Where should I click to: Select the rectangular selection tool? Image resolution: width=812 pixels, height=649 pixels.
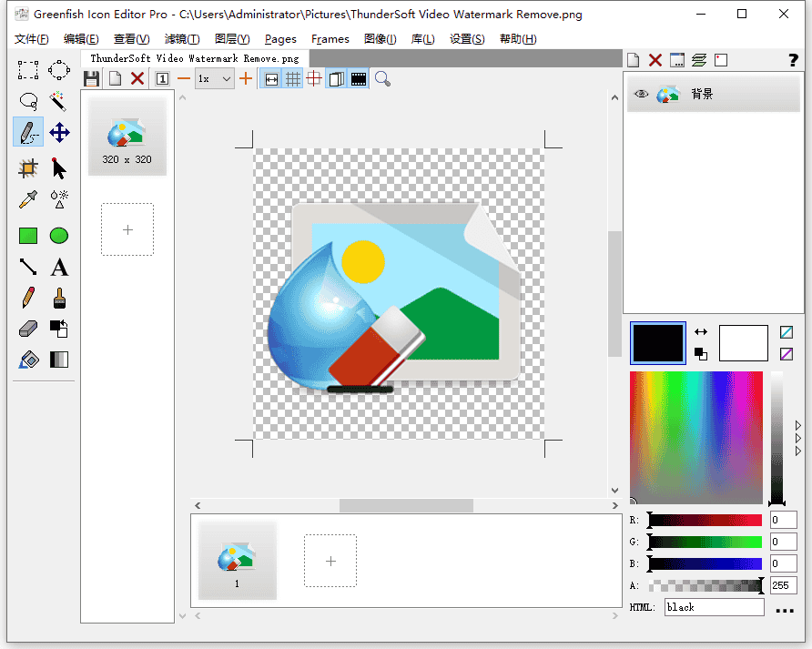tap(28, 70)
